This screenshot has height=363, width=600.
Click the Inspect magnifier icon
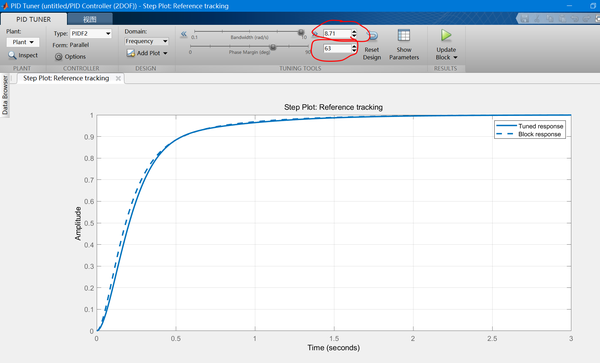tap(12, 55)
